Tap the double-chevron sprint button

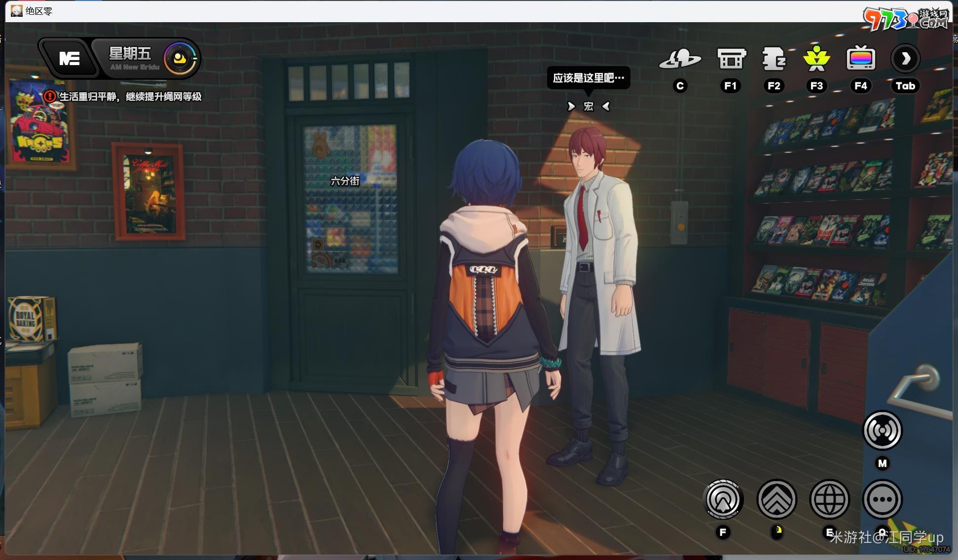777,499
